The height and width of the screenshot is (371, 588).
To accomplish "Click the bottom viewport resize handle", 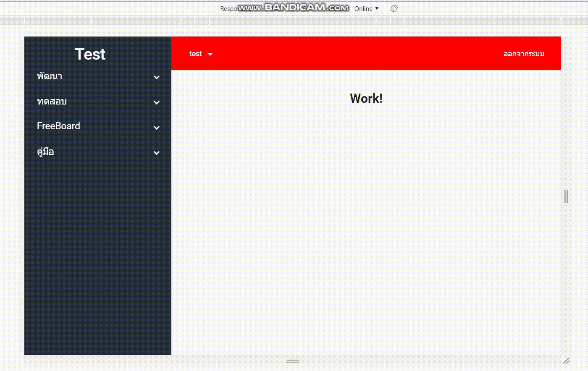I will (293, 361).
